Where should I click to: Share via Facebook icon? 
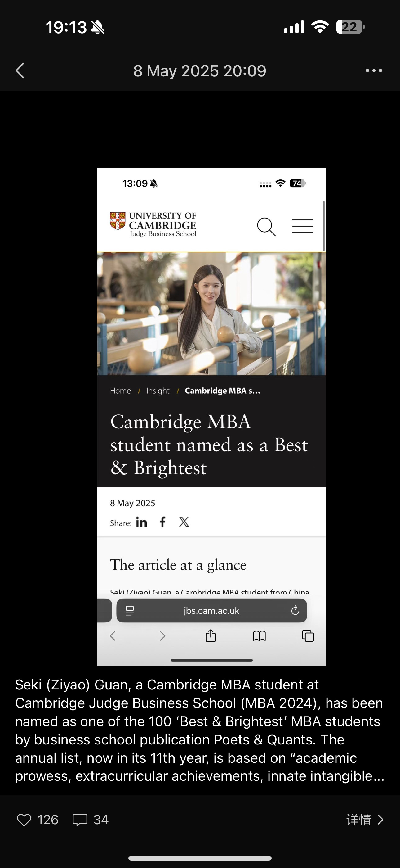[162, 522]
